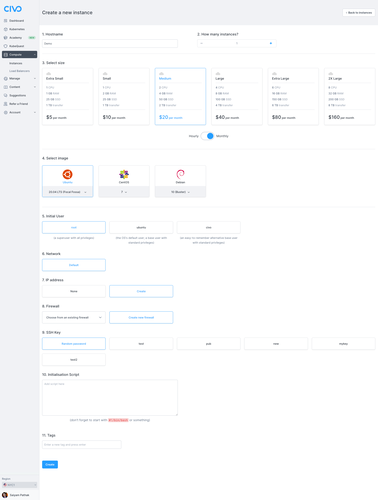Click the Academy sidebar icon
Image resolution: width=378 pixels, height=500 pixels.
click(5, 38)
